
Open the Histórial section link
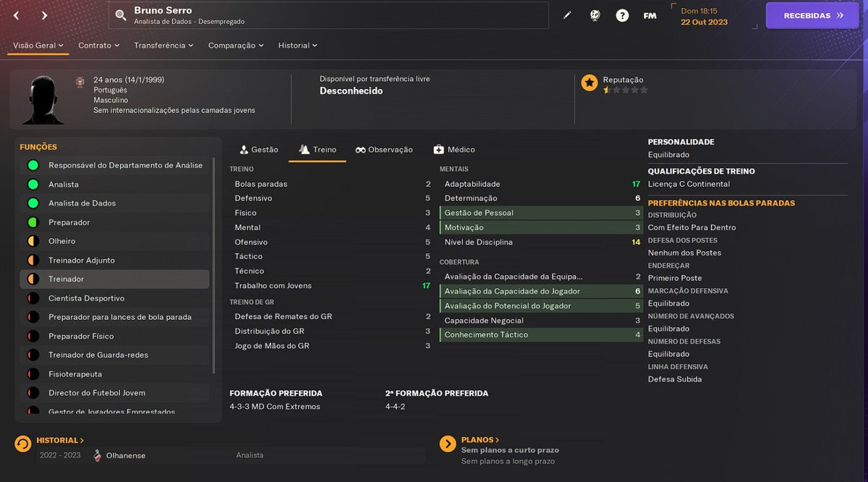60,440
